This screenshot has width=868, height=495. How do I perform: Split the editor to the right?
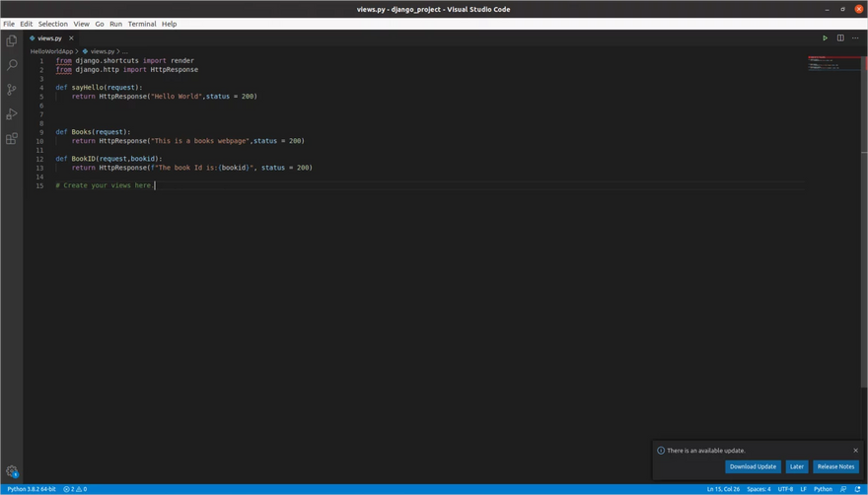click(840, 38)
